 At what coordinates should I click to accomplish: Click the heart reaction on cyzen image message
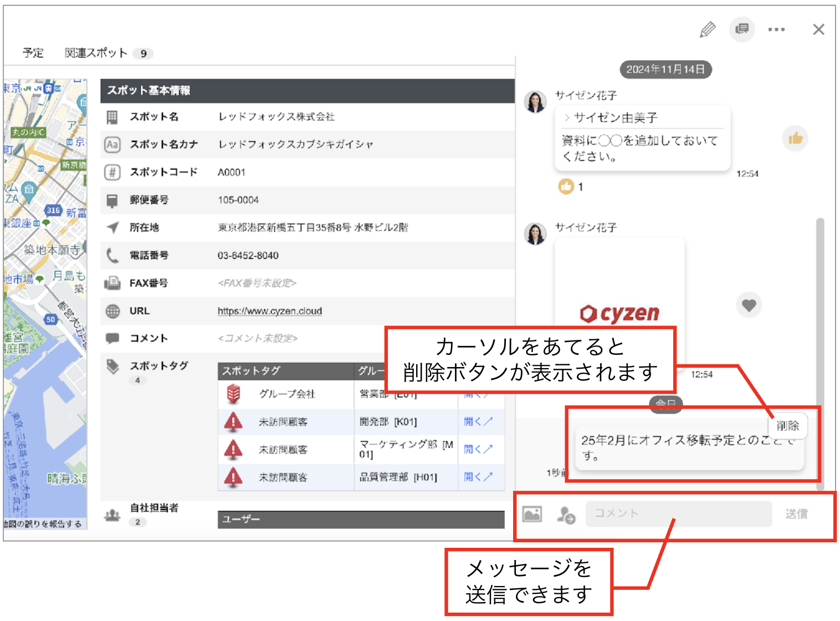[x=749, y=305]
